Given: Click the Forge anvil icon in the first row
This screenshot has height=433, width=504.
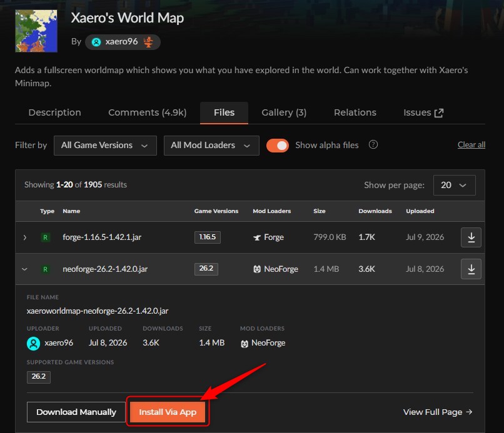Looking at the screenshot, I should point(257,237).
